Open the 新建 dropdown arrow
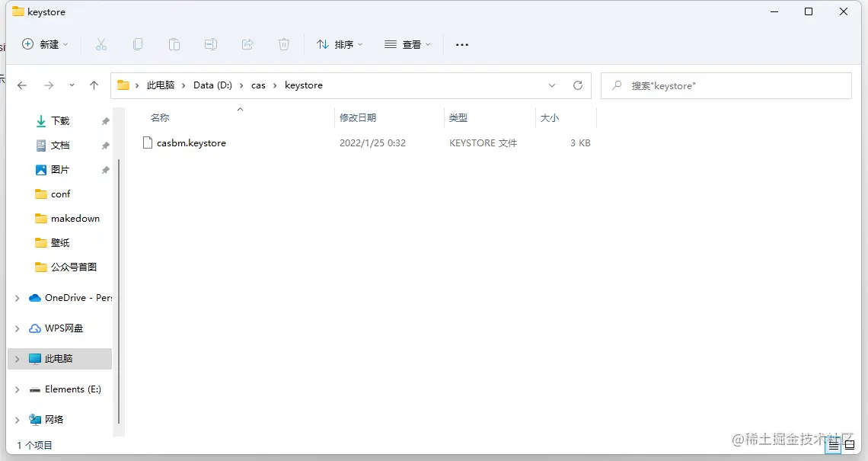This screenshot has height=461, width=868. tap(67, 44)
